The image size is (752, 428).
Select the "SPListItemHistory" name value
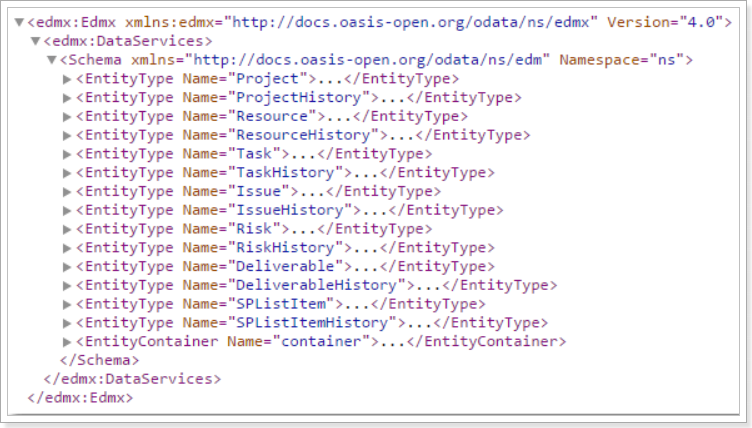(x=312, y=322)
